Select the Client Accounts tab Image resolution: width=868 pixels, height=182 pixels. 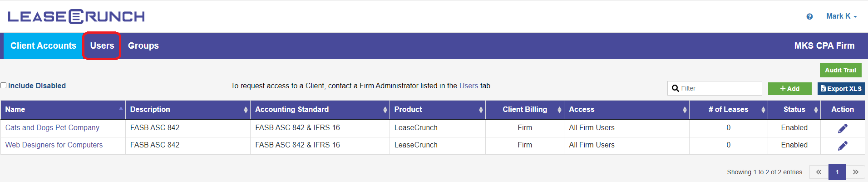[x=43, y=45]
